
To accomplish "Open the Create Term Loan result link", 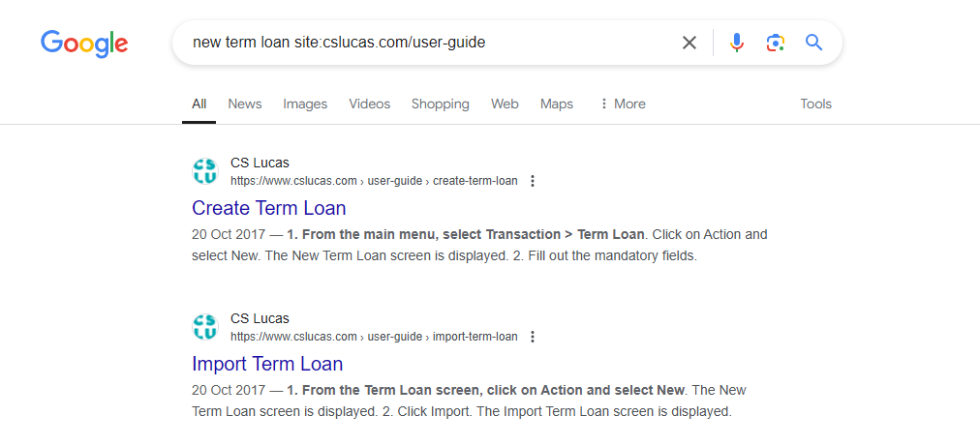I will pos(269,208).
